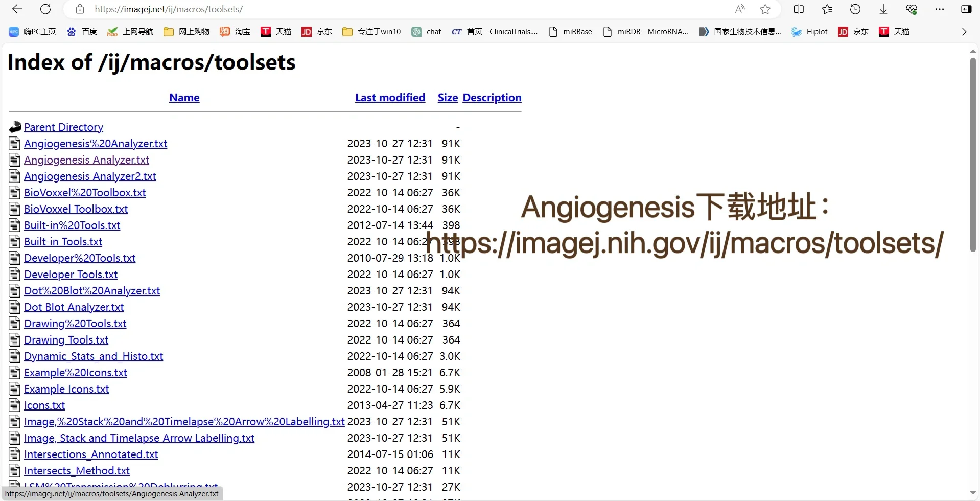
Task: Open the Favorites panel
Action: point(827,9)
